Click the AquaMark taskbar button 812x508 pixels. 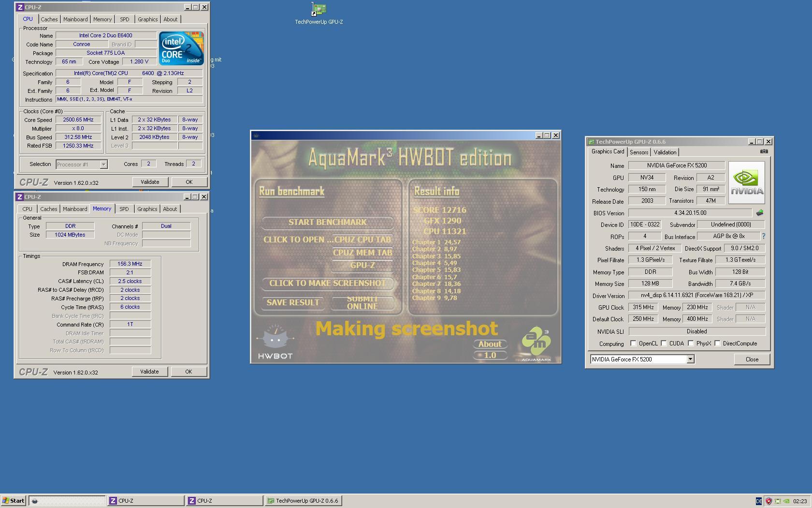(67, 501)
